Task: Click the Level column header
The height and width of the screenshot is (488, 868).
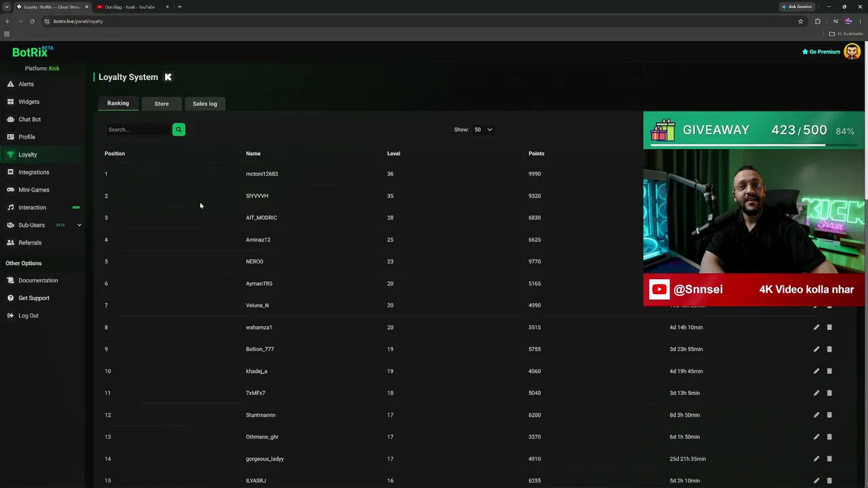Action: tap(393, 154)
